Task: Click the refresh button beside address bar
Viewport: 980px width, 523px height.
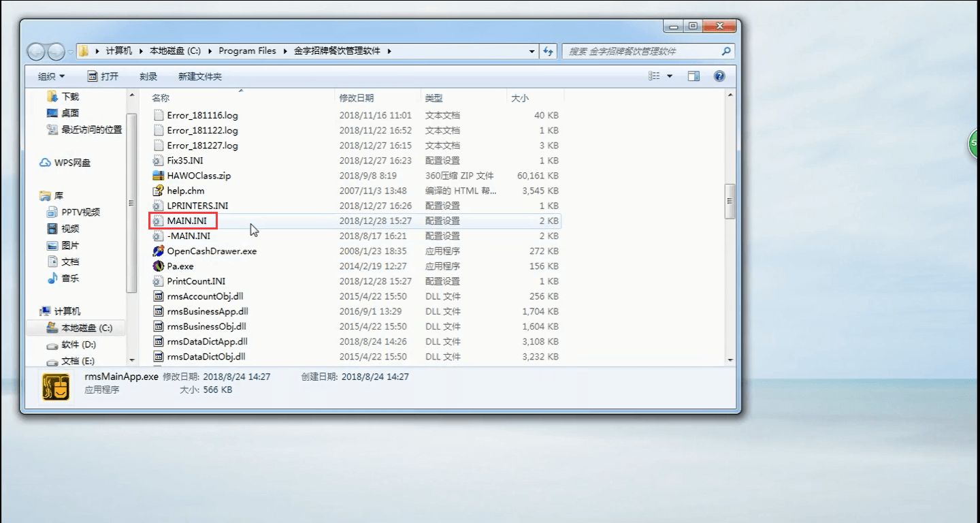Action: [549, 51]
